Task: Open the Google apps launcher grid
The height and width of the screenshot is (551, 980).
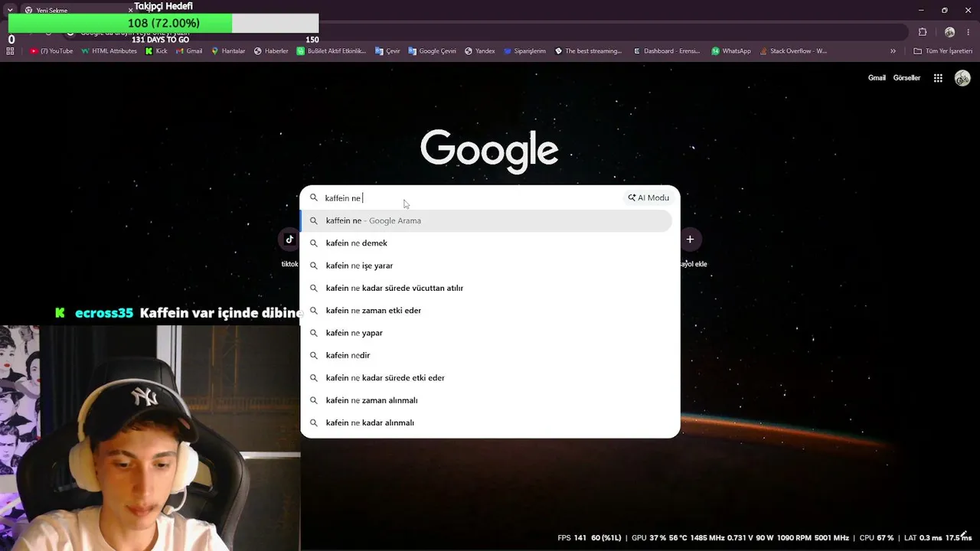Action: point(938,78)
